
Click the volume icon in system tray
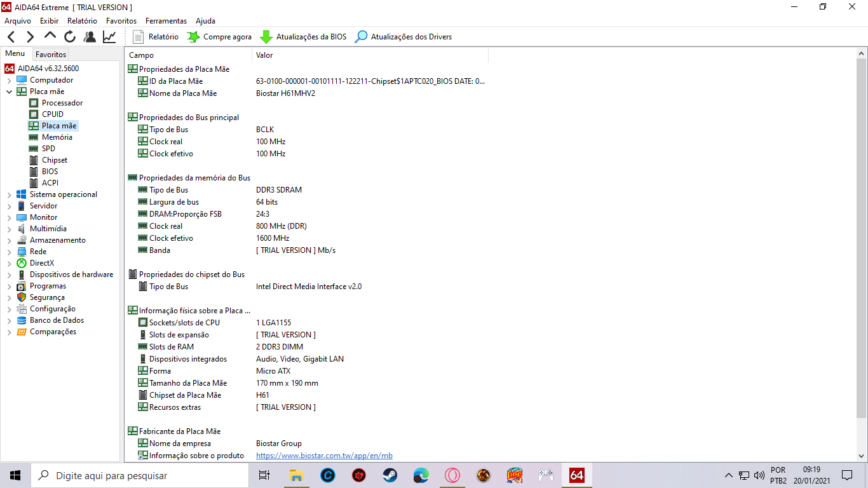[759, 475]
